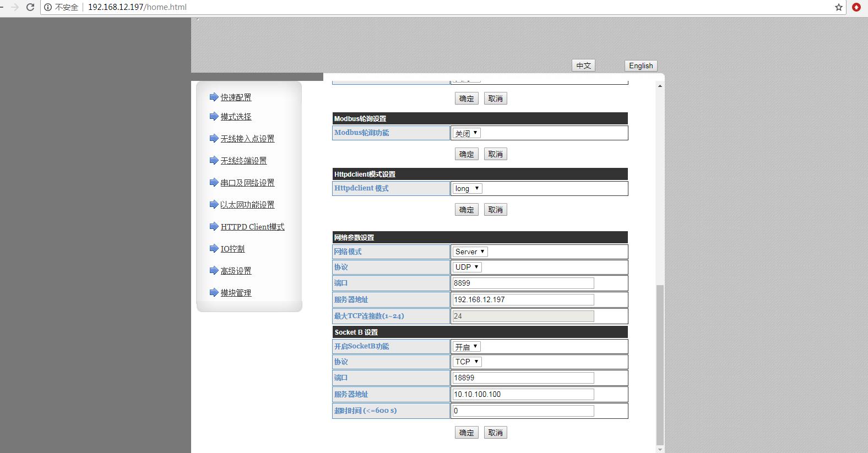This screenshot has height=453, width=868.
Task: Click the arrow icon next to 模式选择
Action: [x=214, y=116]
